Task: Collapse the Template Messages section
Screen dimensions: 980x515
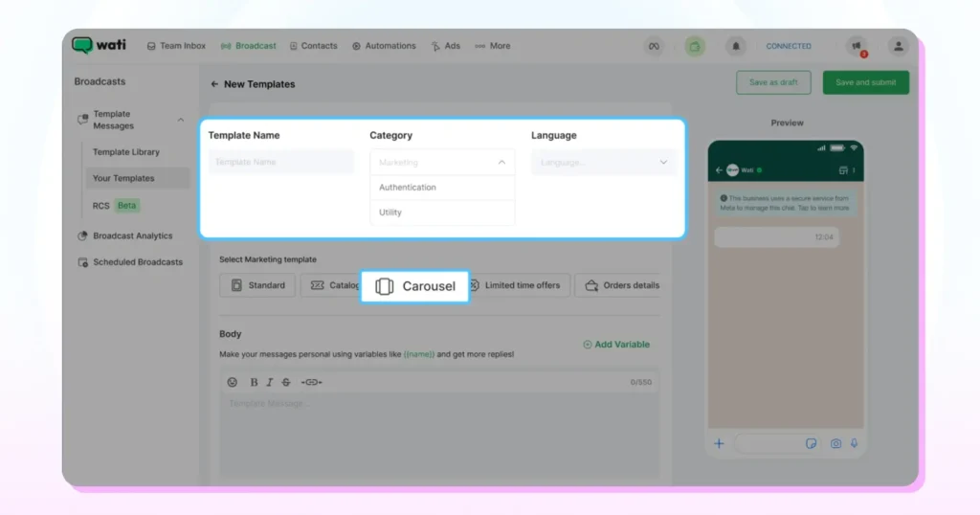Action: [181, 120]
